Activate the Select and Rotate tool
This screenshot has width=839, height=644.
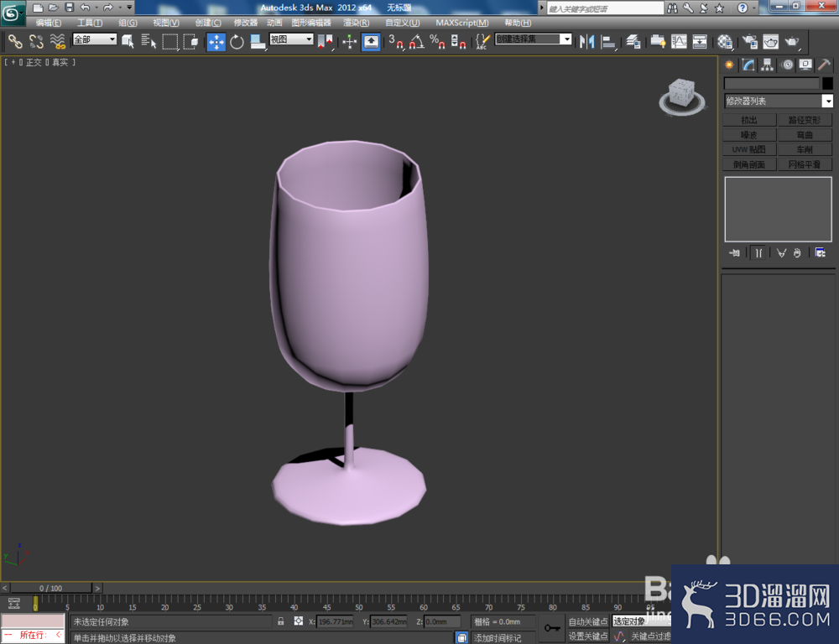point(237,42)
